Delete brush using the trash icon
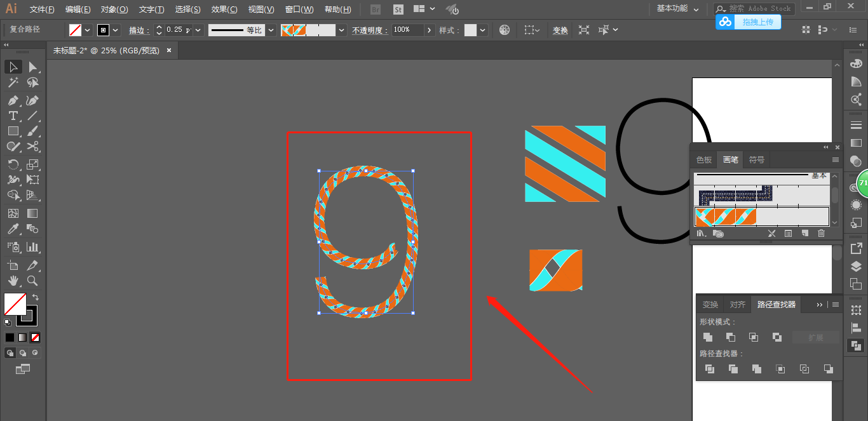Viewport: 868px width, 421px height. 821,234
